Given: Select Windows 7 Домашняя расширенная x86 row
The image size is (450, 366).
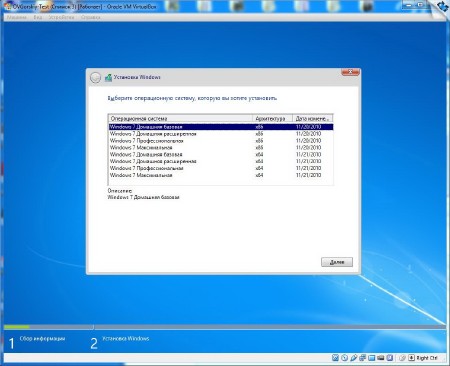Looking at the screenshot, I should click(221, 134).
